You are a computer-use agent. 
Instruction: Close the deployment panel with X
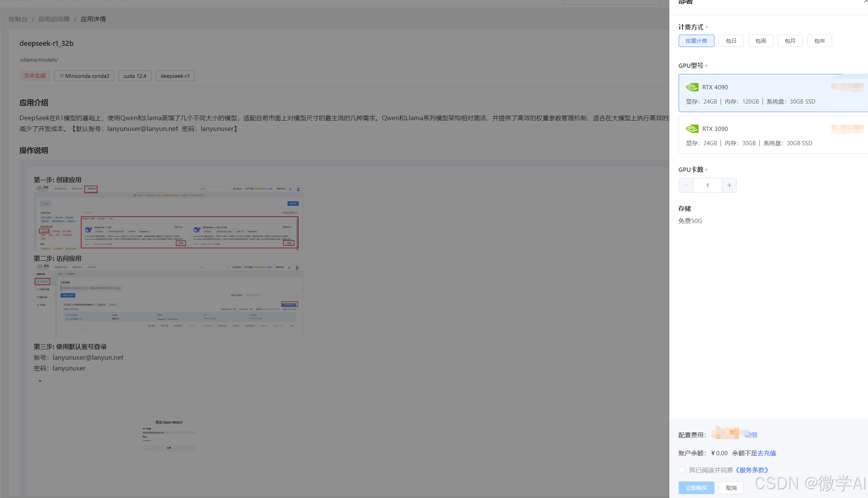pos(865,2)
